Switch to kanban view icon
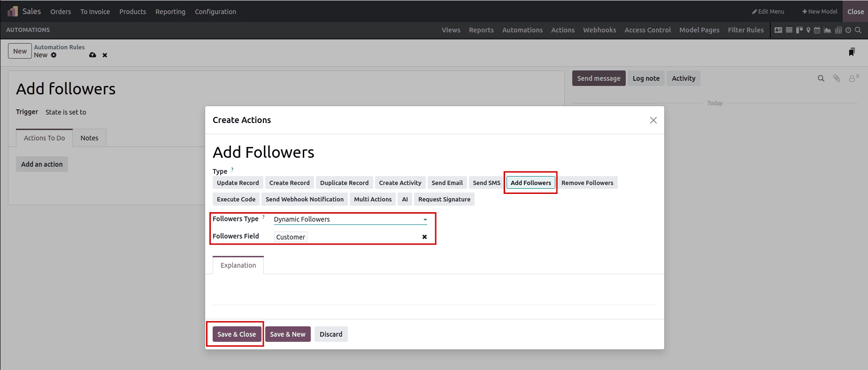 click(x=799, y=30)
